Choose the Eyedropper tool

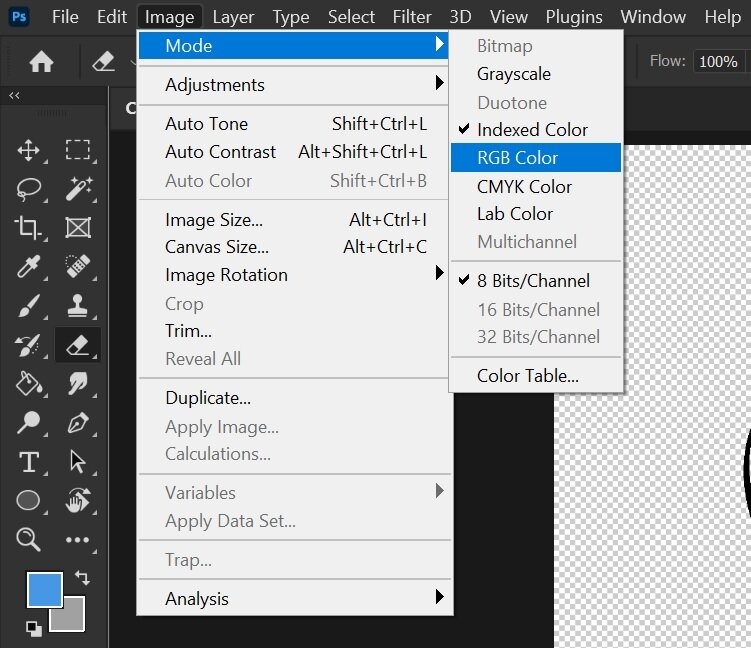coord(28,267)
